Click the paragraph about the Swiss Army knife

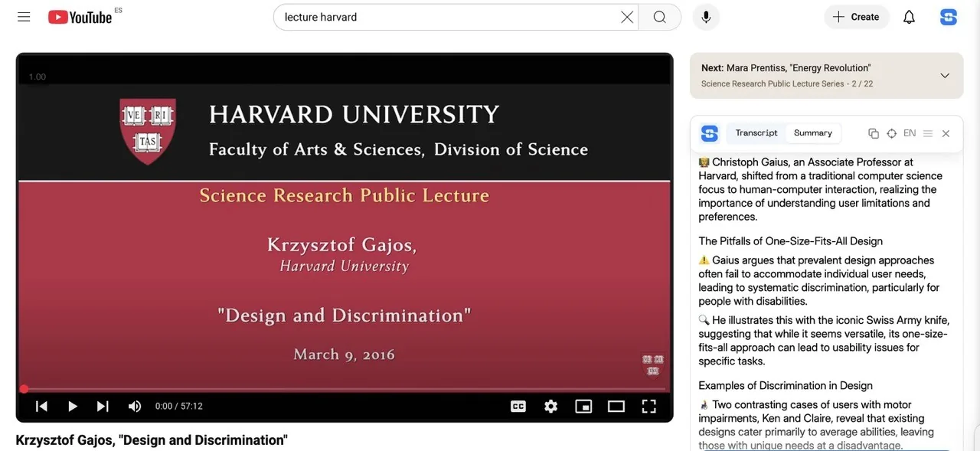tap(824, 341)
